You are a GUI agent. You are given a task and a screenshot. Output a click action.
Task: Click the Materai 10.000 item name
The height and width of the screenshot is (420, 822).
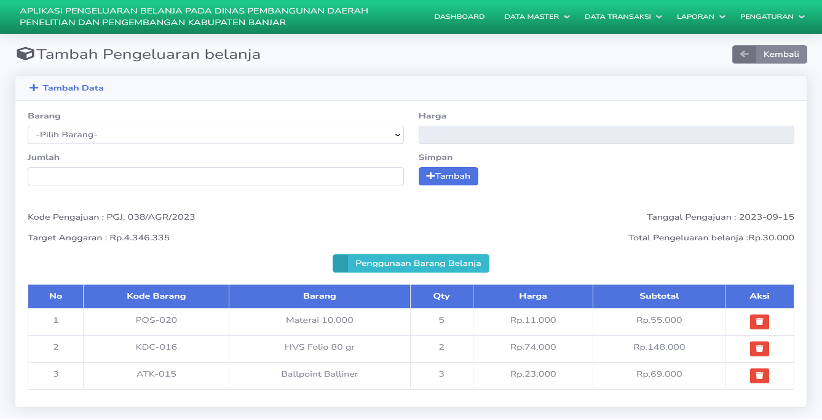click(x=319, y=320)
